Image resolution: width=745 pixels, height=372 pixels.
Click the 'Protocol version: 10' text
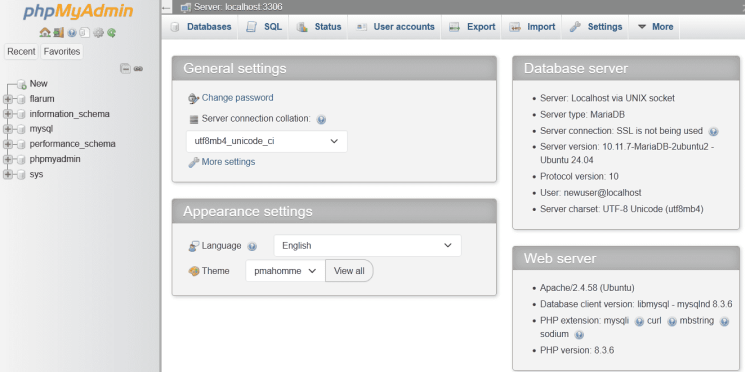pyautogui.click(x=579, y=177)
